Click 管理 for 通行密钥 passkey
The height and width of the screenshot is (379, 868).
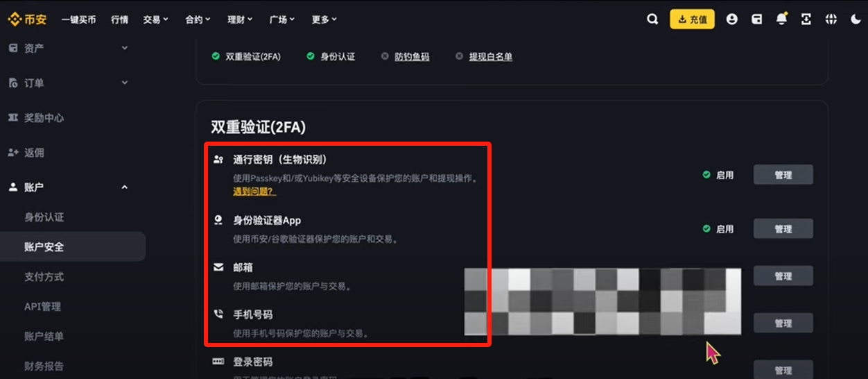[783, 175]
